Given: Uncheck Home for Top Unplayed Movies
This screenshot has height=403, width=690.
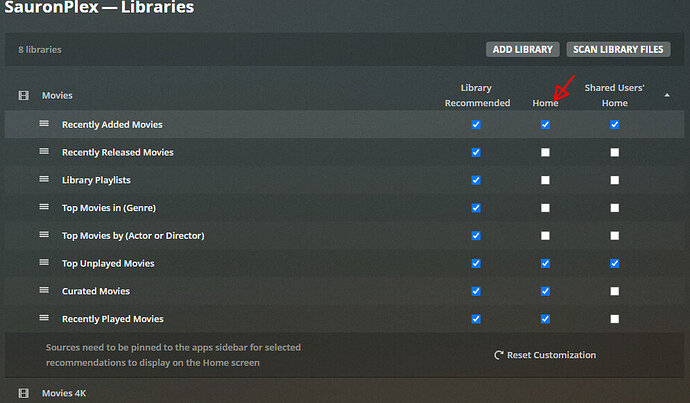Looking at the screenshot, I should pyautogui.click(x=545, y=263).
